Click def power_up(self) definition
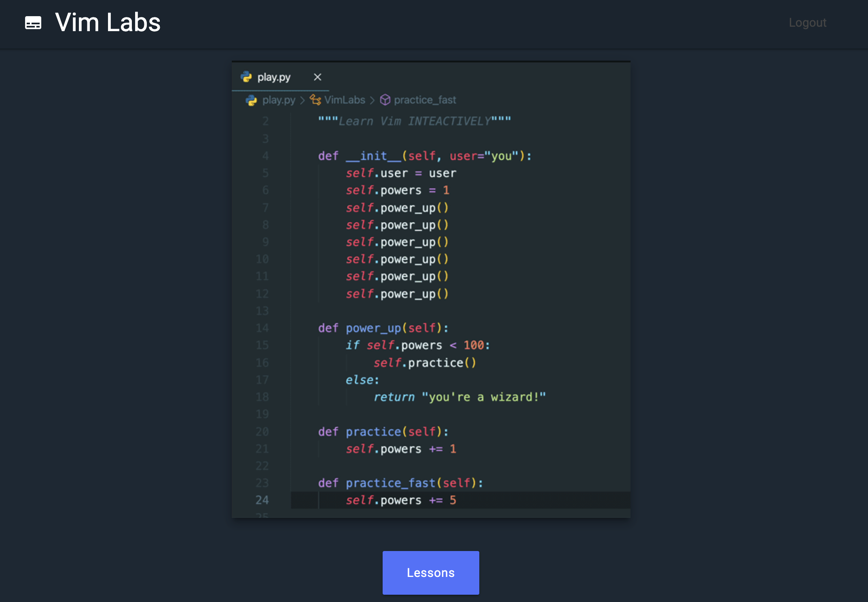Screen dimensions: 868x602 383,328
